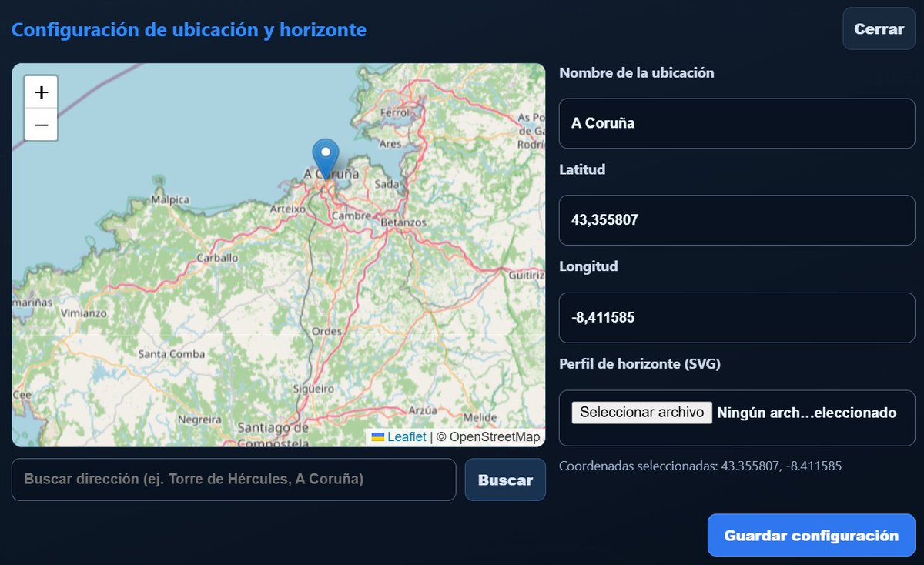The image size is (924, 565).
Task: Click the Guitiriz label on the map
Action: 527,275
